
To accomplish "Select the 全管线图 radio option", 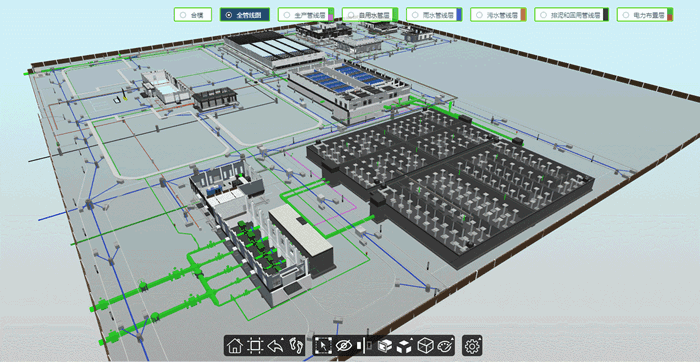I will 245,15.
